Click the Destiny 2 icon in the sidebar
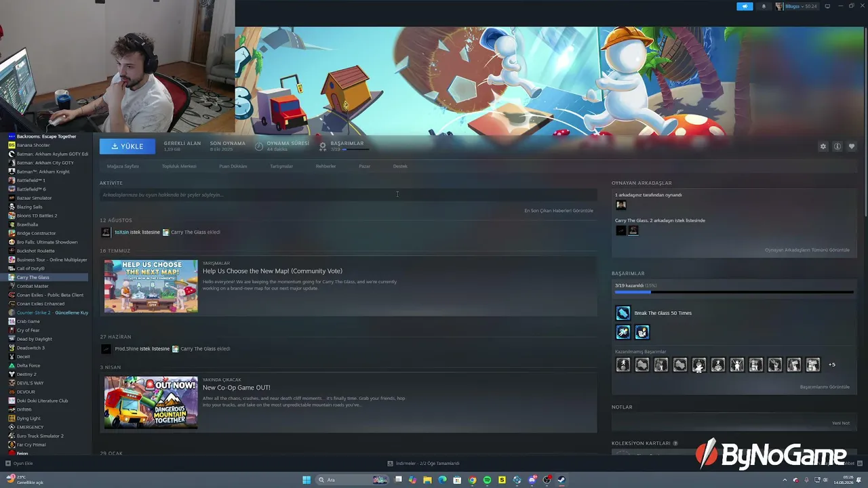 (12, 374)
